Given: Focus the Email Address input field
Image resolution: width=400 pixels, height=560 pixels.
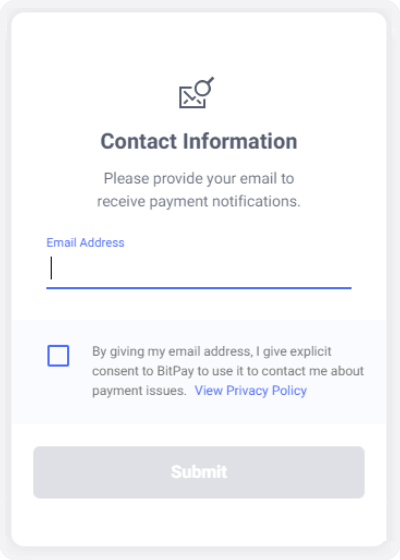Looking at the screenshot, I should [x=199, y=269].
